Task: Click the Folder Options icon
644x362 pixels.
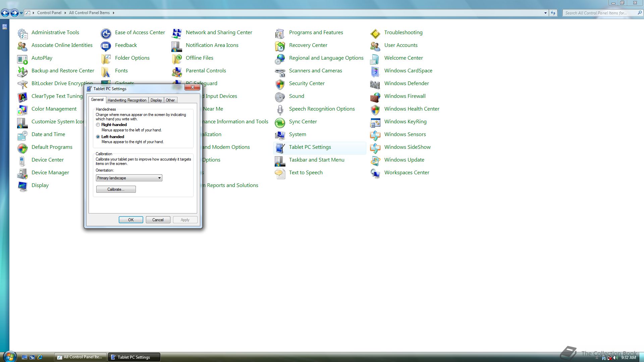Action: (106, 59)
